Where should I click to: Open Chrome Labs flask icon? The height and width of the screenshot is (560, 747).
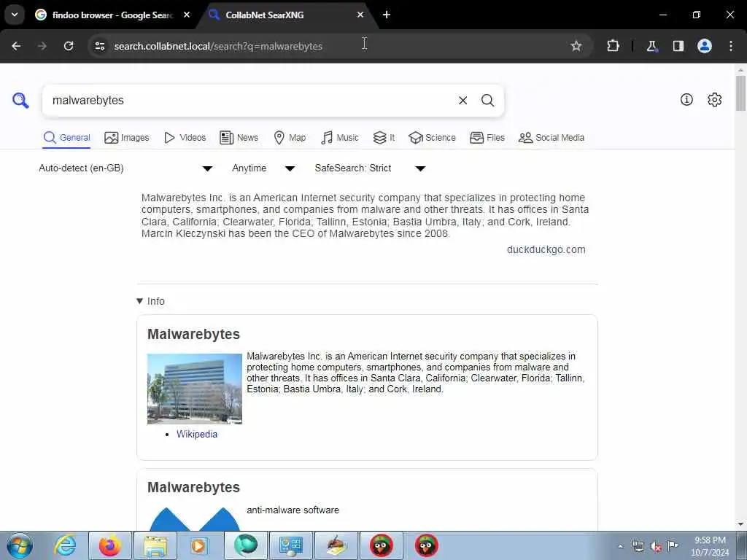tap(651, 46)
